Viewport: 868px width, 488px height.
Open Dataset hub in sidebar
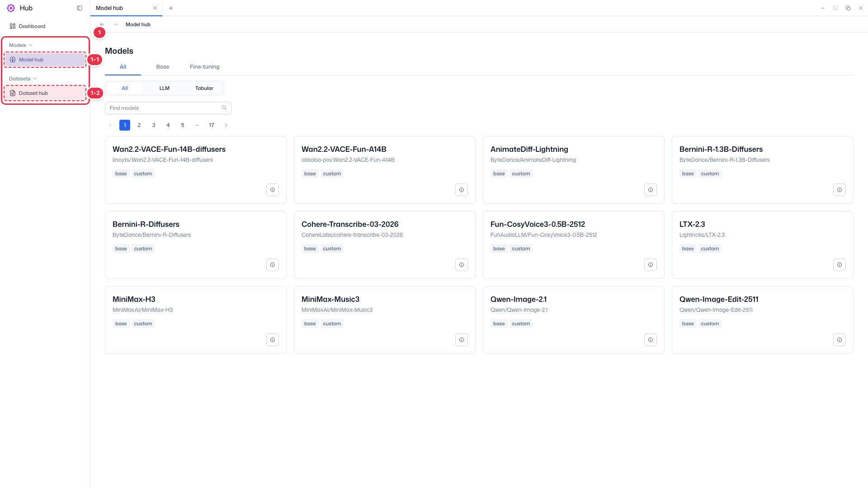point(45,93)
